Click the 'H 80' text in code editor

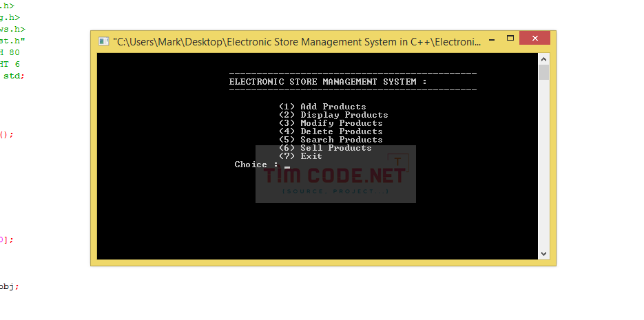pos(10,52)
